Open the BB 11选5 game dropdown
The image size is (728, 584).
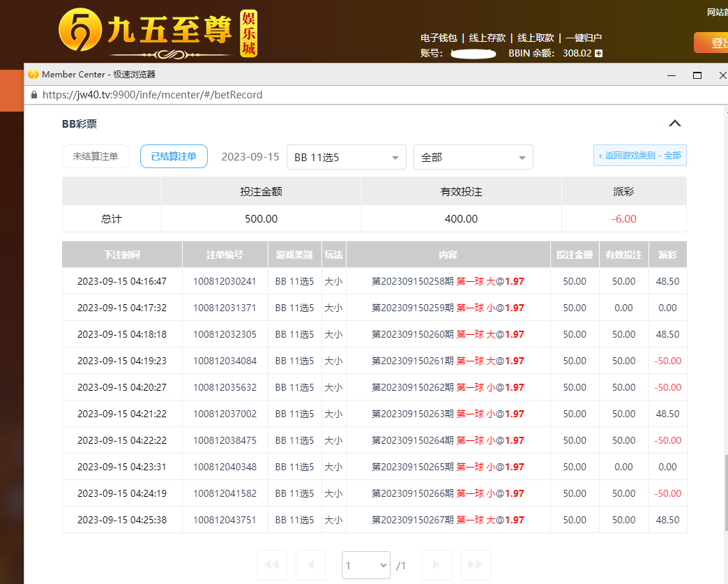tap(347, 157)
